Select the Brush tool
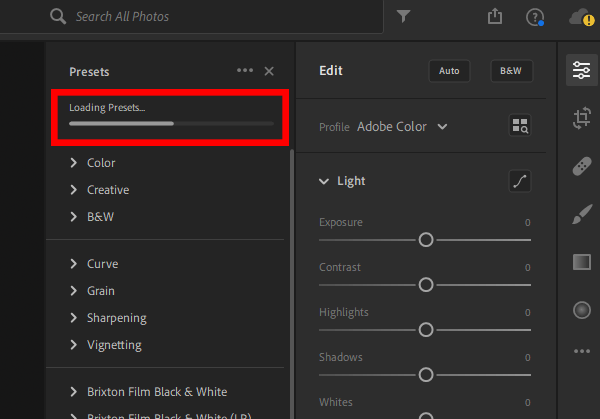The height and width of the screenshot is (419, 600). 582,214
